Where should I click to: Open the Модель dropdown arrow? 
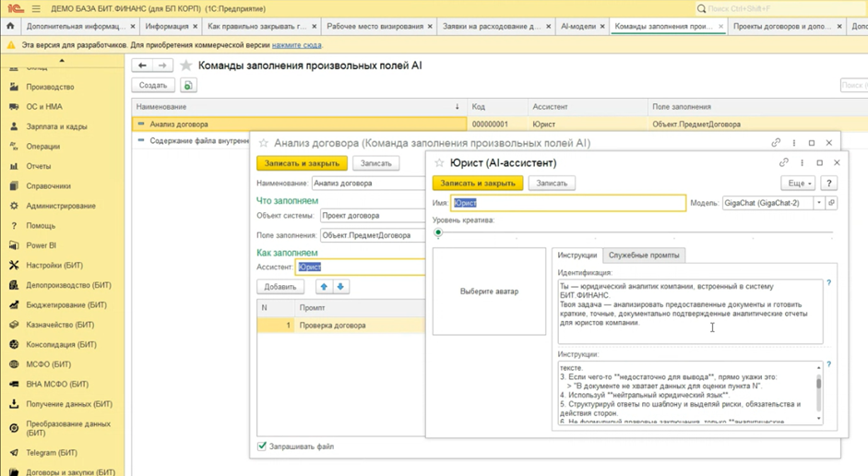coord(819,203)
